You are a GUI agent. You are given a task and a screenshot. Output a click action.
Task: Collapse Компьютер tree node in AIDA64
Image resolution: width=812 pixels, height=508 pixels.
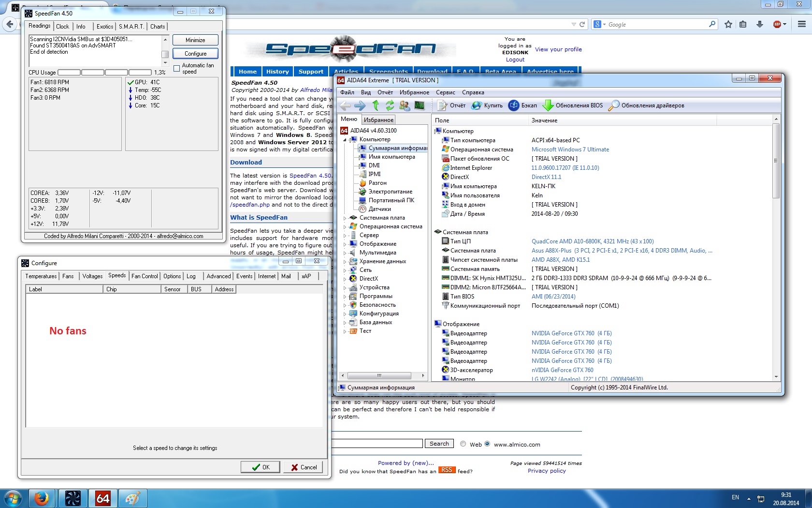pos(345,140)
